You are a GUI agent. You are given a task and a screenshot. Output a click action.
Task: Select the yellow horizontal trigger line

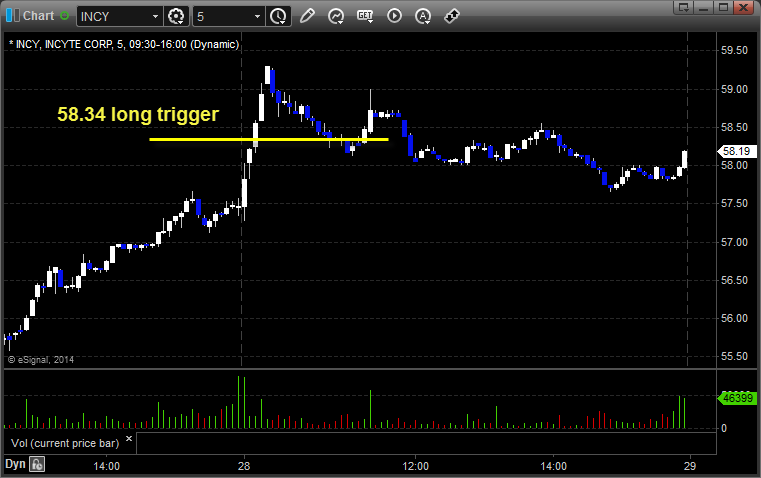pyautogui.click(x=269, y=140)
